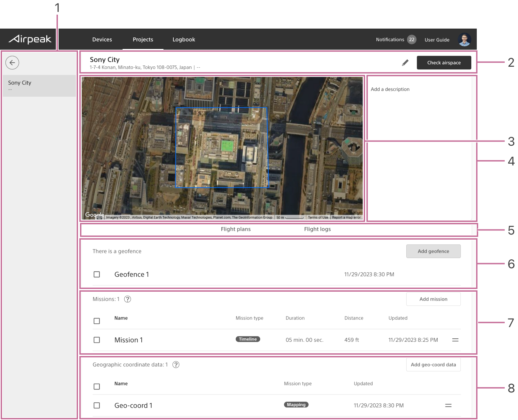Open the Geofence 1 entry

[132, 274]
